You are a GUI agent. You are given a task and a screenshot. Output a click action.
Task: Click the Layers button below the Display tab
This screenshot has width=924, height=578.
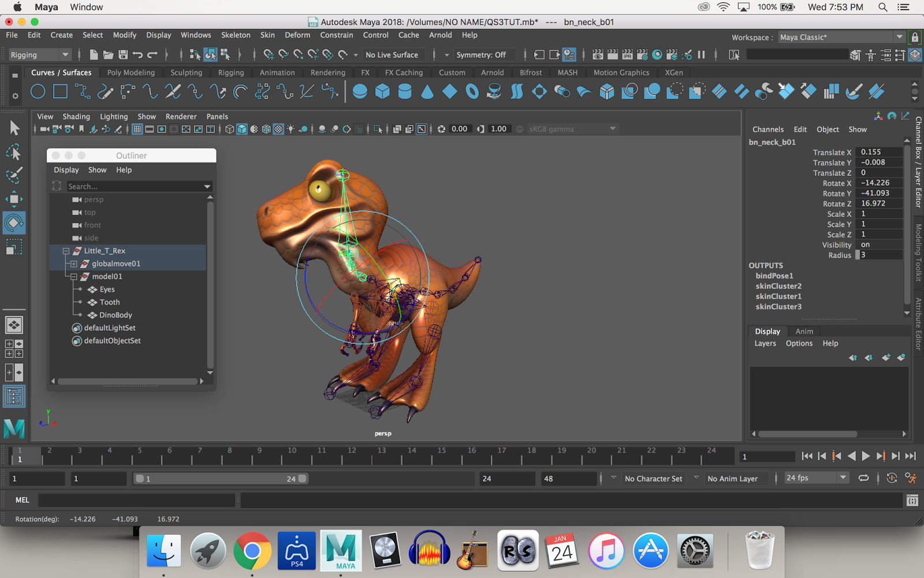point(765,343)
